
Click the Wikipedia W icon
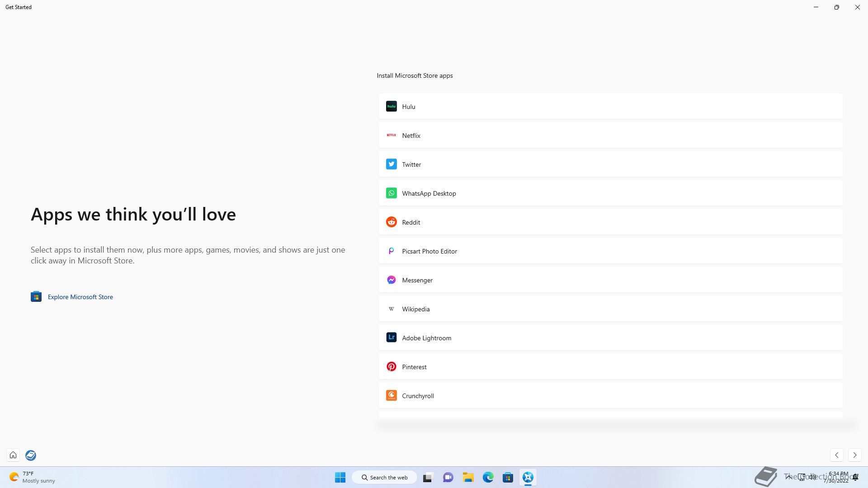[x=392, y=309]
